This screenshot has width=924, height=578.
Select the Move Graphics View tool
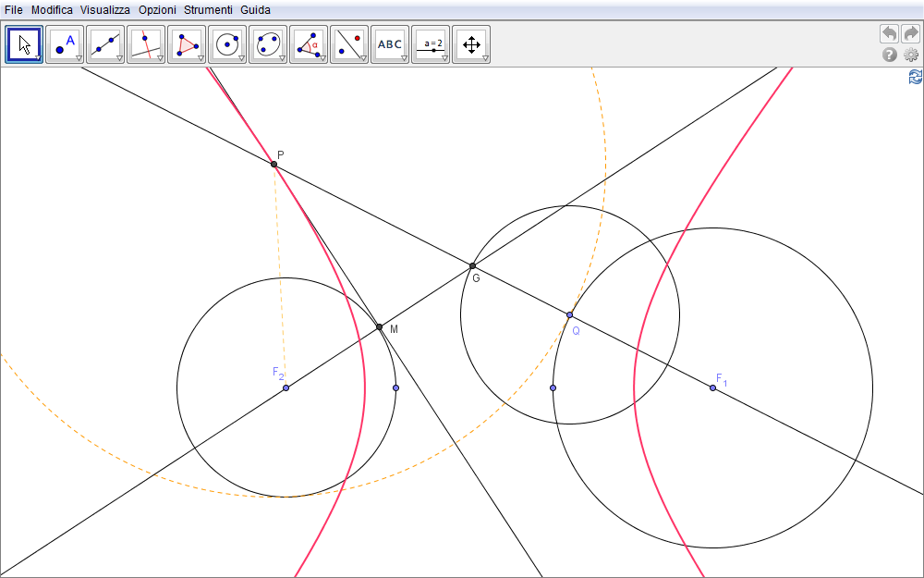[x=471, y=43]
